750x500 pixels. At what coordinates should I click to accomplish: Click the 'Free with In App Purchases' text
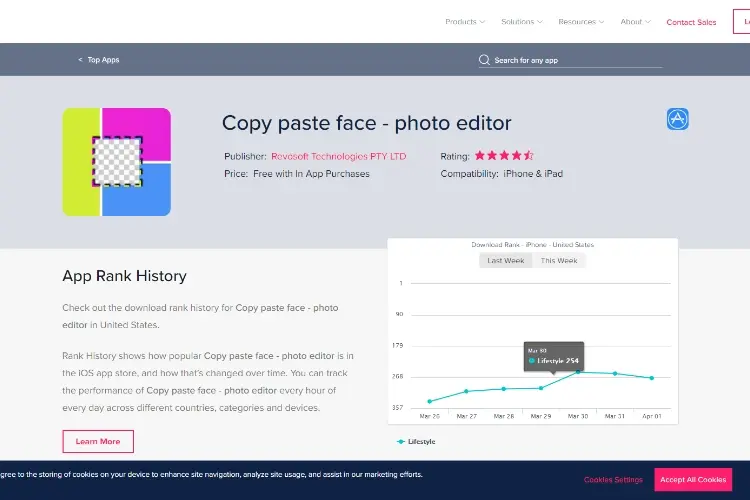311,174
